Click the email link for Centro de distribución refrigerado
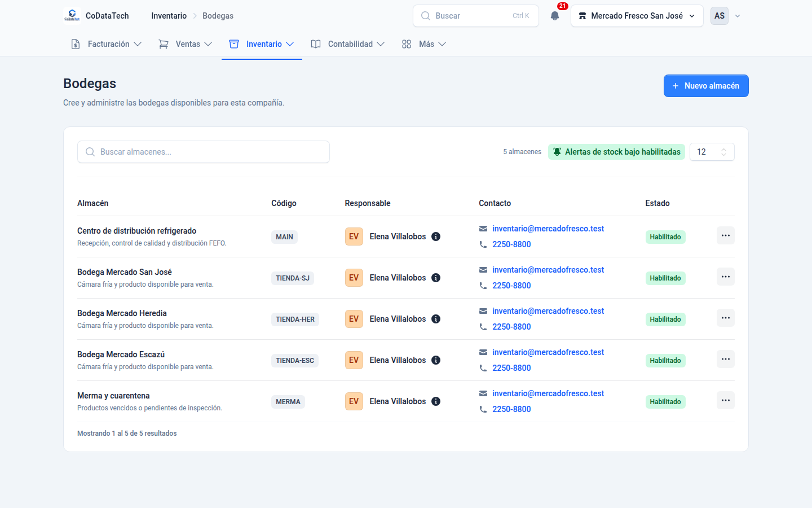The image size is (812, 508). (548, 229)
